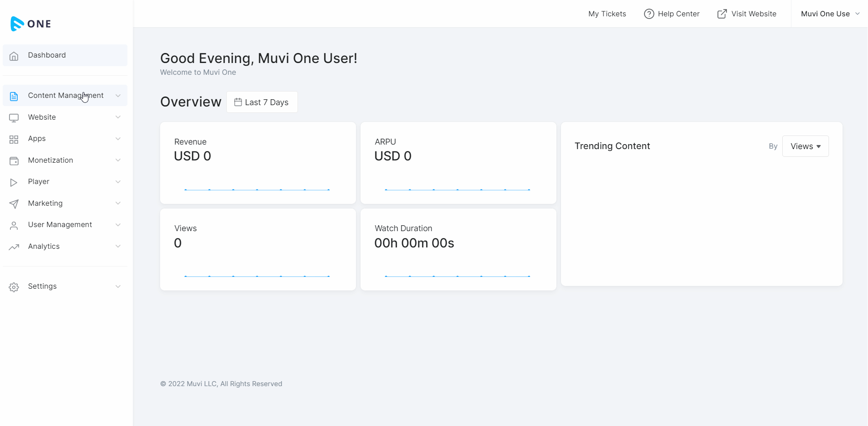Click the Website monitor icon
This screenshot has height=426, width=868.
tap(14, 118)
